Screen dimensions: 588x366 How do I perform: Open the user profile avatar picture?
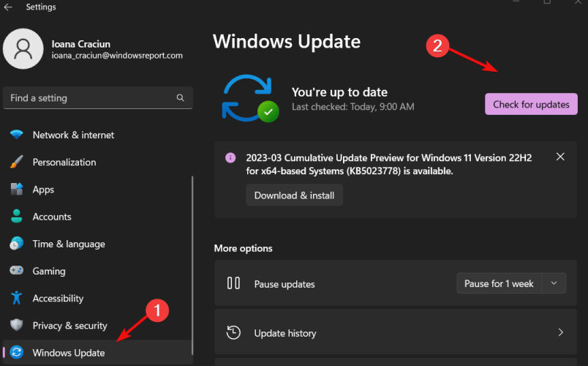click(x=23, y=49)
